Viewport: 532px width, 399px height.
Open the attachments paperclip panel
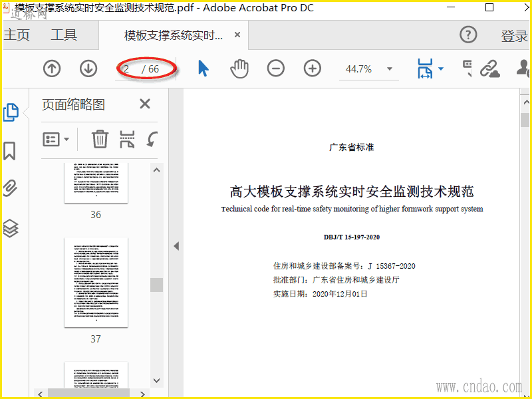tap(11, 189)
